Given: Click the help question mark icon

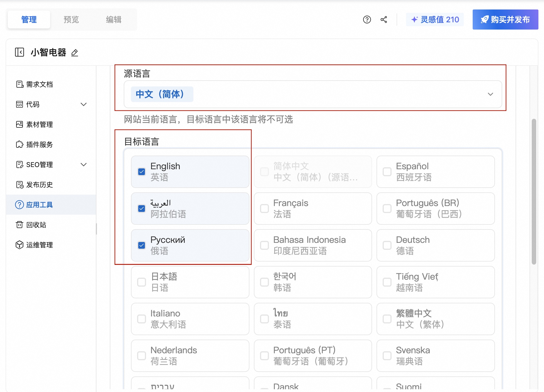Looking at the screenshot, I should (367, 20).
